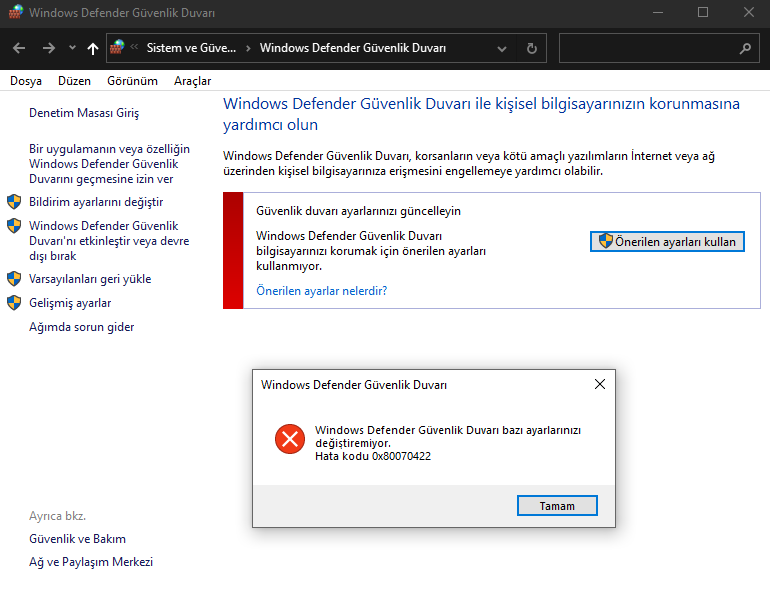Viewport: 770px width, 589px height.
Task: Click 'Güvenlik duvarı ayarlarınızı güncelleyin' heading
Action: [358, 211]
